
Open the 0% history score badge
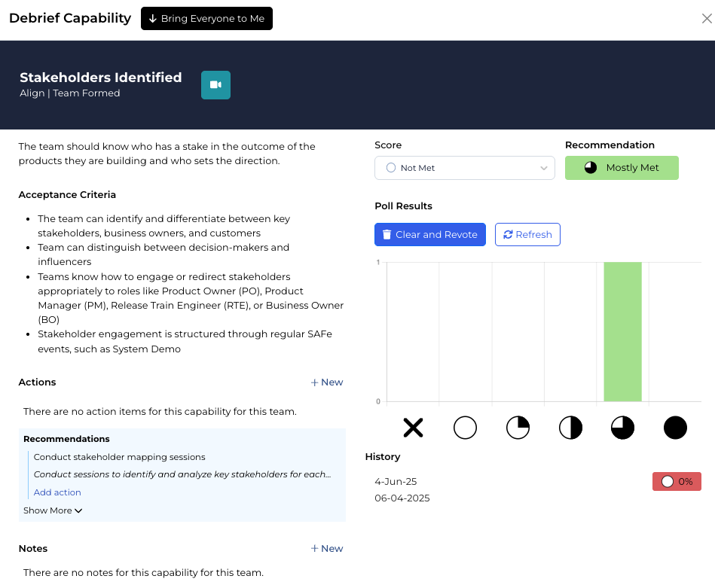point(677,482)
